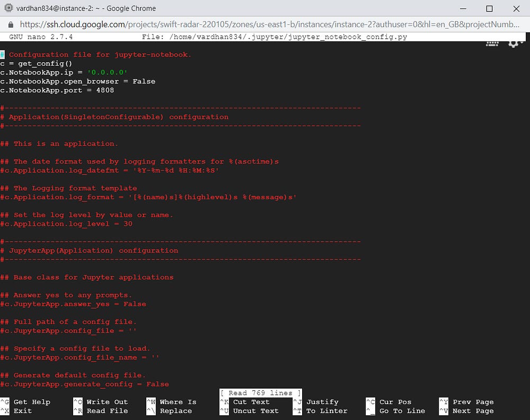Click the '^J Justify' shortcut label
The height and width of the screenshot is (420, 530).
pyautogui.click(x=316, y=402)
